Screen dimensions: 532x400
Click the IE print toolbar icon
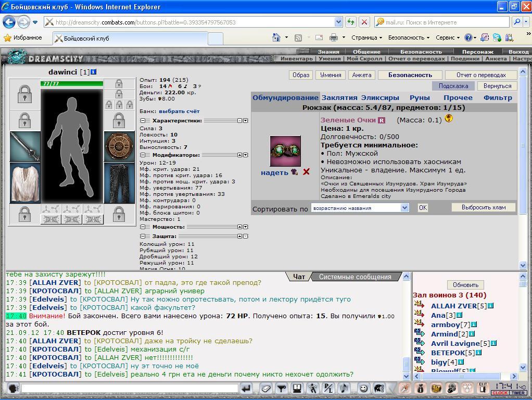[334, 37]
